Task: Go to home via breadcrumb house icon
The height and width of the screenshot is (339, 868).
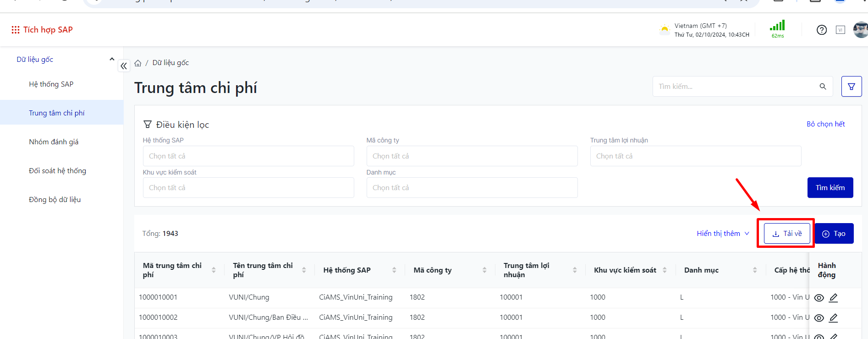Action: [138, 63]
